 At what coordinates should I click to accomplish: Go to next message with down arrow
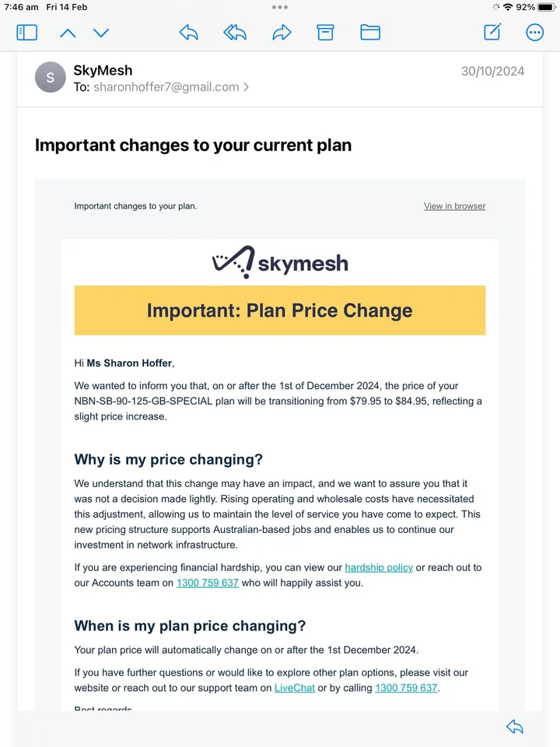pyautogui.click(x=101, y=33)
